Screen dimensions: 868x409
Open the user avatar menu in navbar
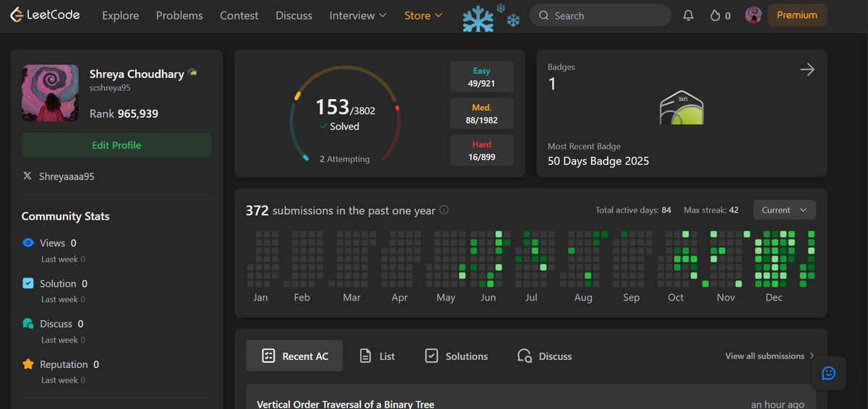754,15
